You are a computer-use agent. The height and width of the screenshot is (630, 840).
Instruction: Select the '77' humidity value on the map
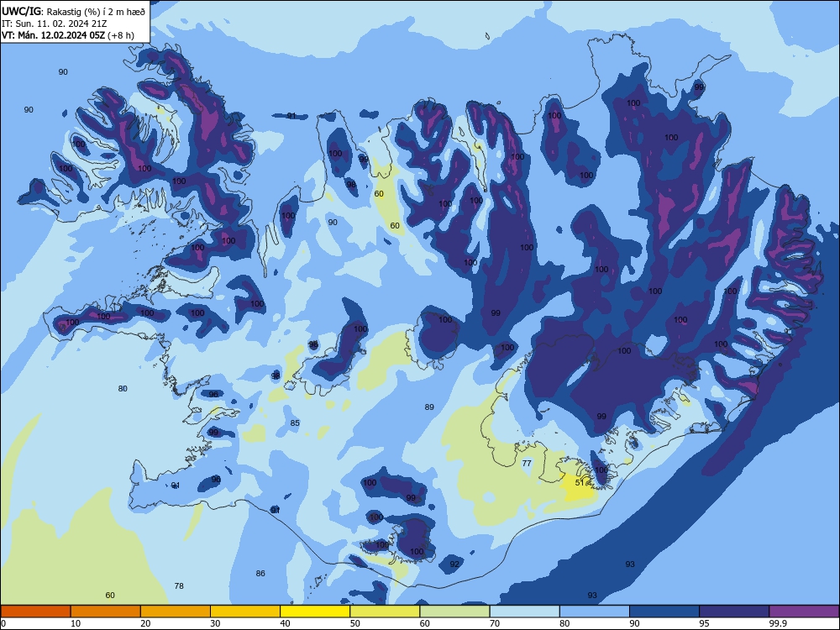click(527, 464)
